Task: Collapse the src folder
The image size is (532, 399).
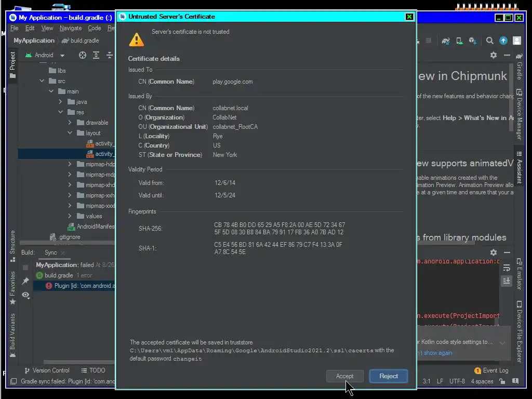Action: [42, 81]
